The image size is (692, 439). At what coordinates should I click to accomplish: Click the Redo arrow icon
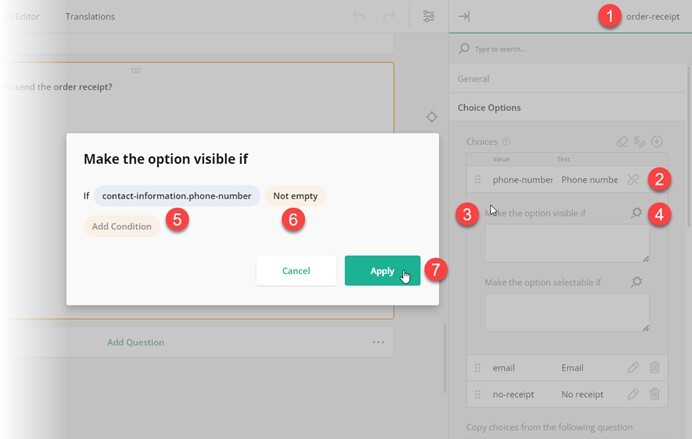[x=389, y=16]
